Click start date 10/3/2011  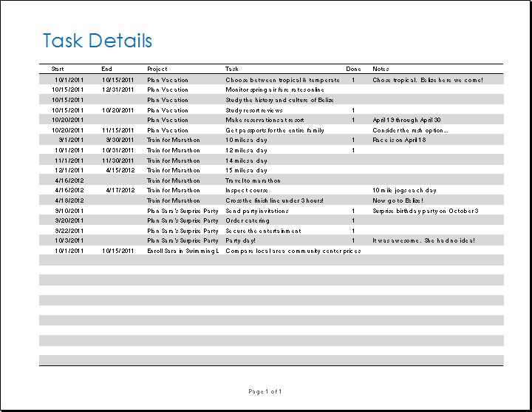(69, 241)
